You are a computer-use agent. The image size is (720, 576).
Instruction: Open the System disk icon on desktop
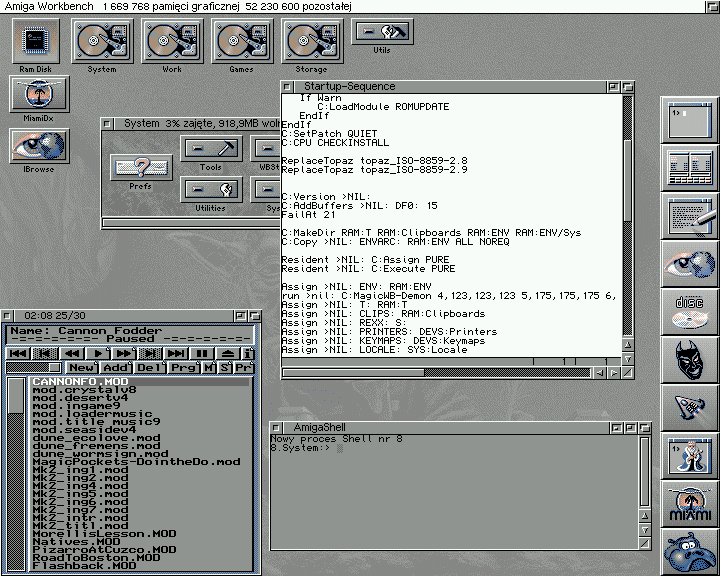click(102, 41)
